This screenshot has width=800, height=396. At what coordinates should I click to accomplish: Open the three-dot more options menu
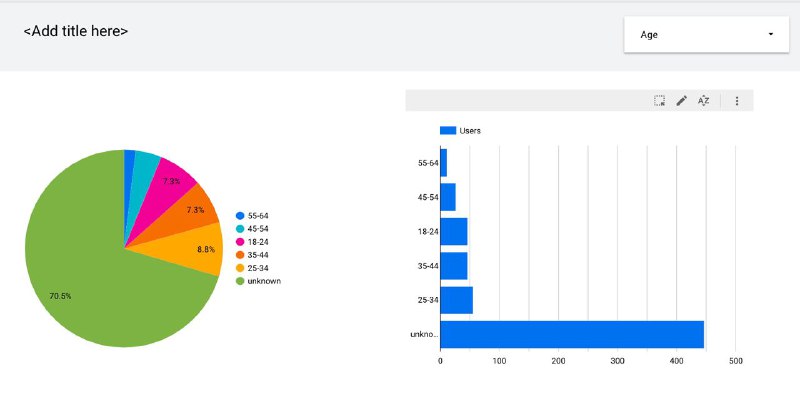click(737, 101)
